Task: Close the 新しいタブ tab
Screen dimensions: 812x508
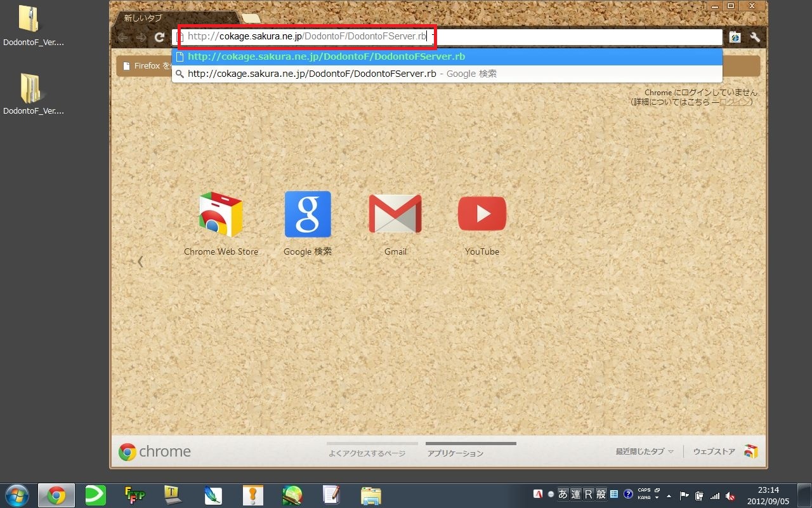Action: click(230, 19)
